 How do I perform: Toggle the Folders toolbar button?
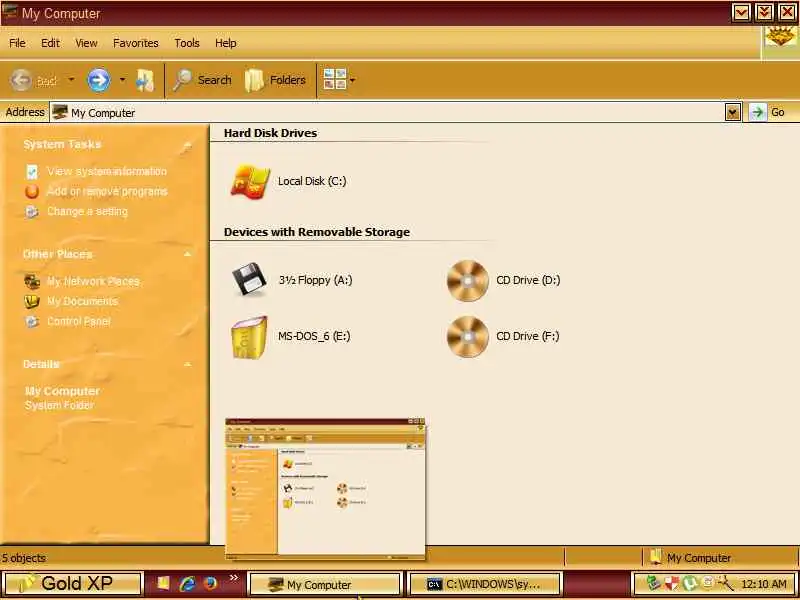pyautogui.click(x=275, y=80)
